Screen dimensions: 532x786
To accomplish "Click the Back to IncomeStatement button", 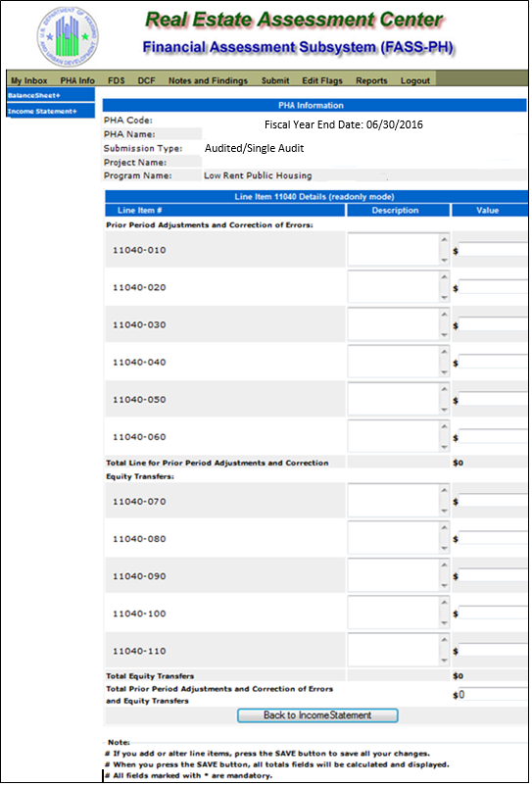I will coord(317,715).
